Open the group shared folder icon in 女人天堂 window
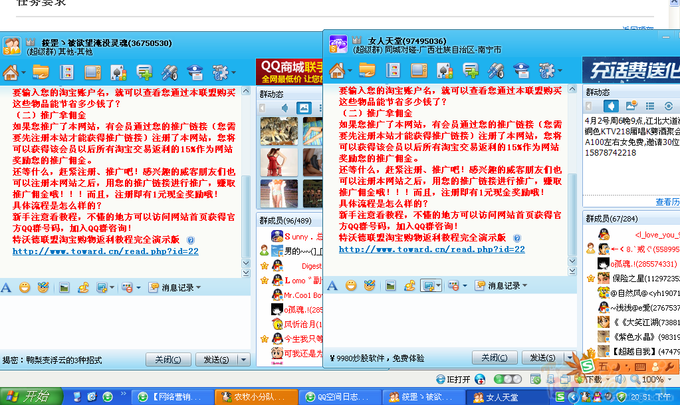680x405 pixels. 367,70
